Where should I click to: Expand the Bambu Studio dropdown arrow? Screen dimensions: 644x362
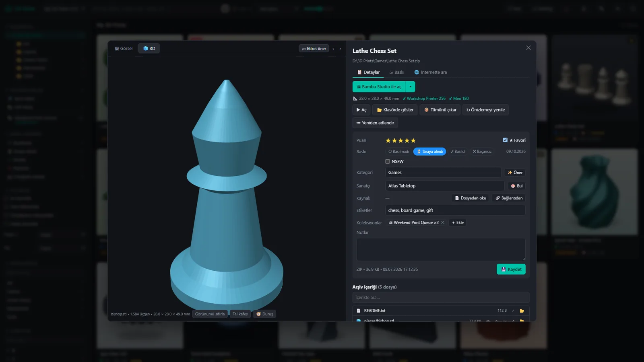coord(410,86)
